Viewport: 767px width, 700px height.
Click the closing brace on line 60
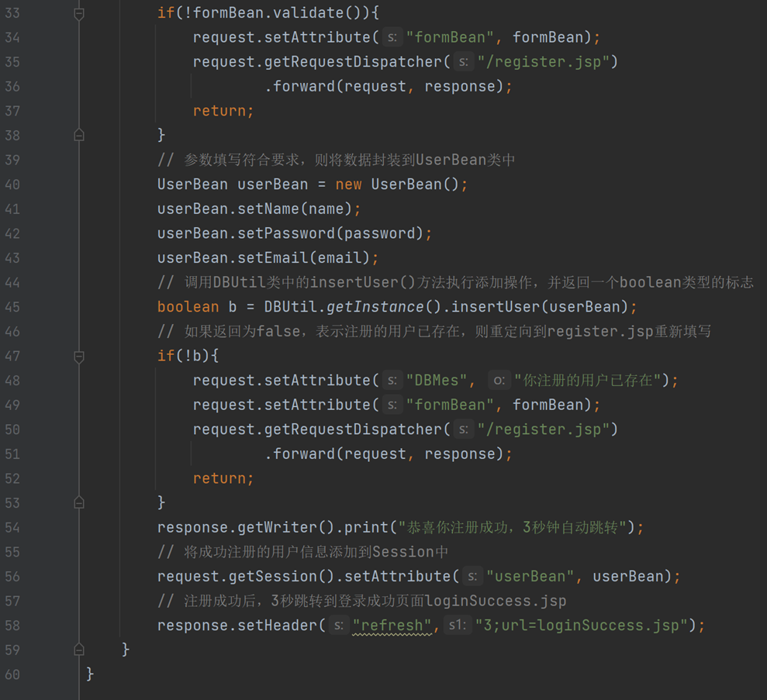tap(89, 674)
